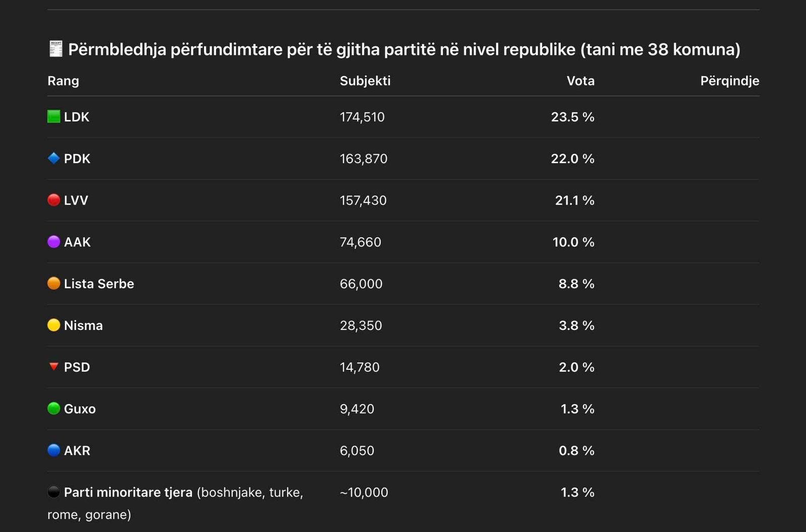Click the Vota column header
Viewport: 806px width, 532px height.
(580, 81)
